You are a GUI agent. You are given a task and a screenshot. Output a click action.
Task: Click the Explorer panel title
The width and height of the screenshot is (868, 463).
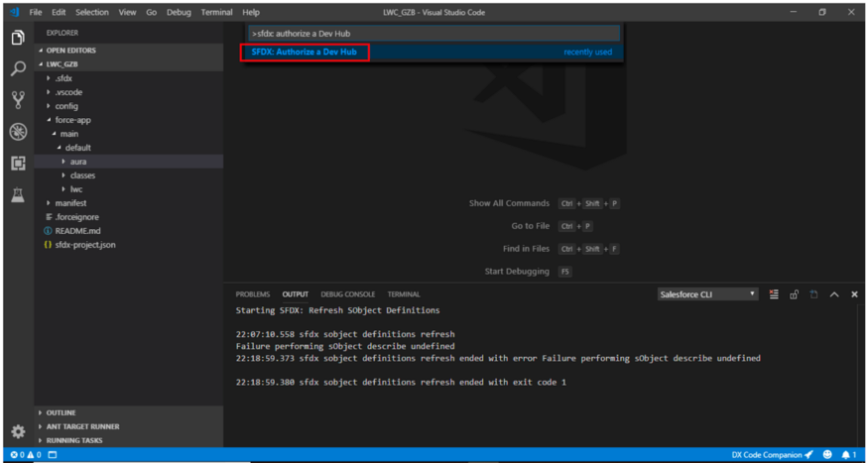(x=62, y=33)
